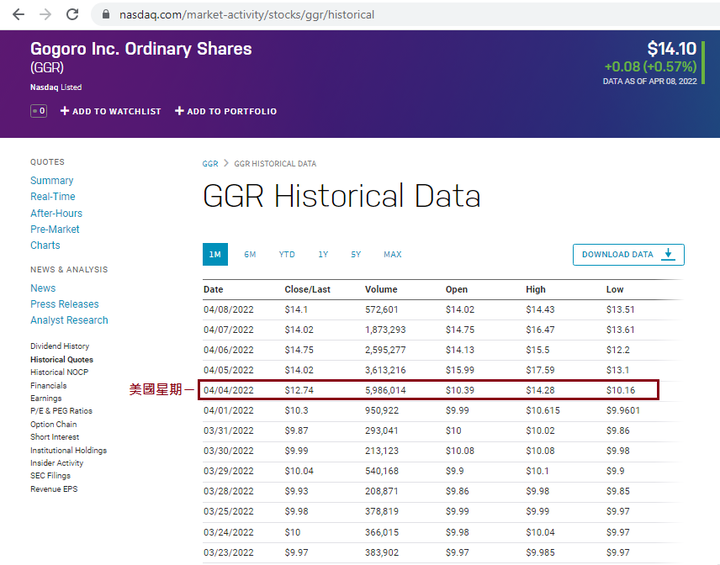The image size is (720, 565).
Task: Click close value $12.74
Action: (299, 390)
